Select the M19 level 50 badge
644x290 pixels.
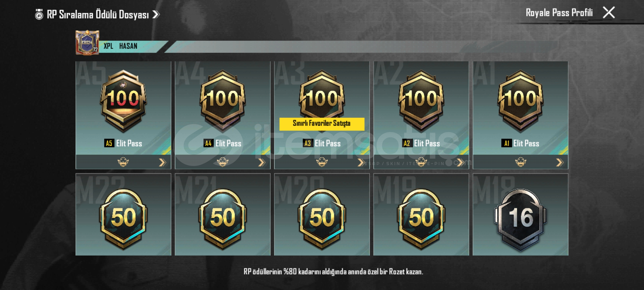tap(421, 219)
